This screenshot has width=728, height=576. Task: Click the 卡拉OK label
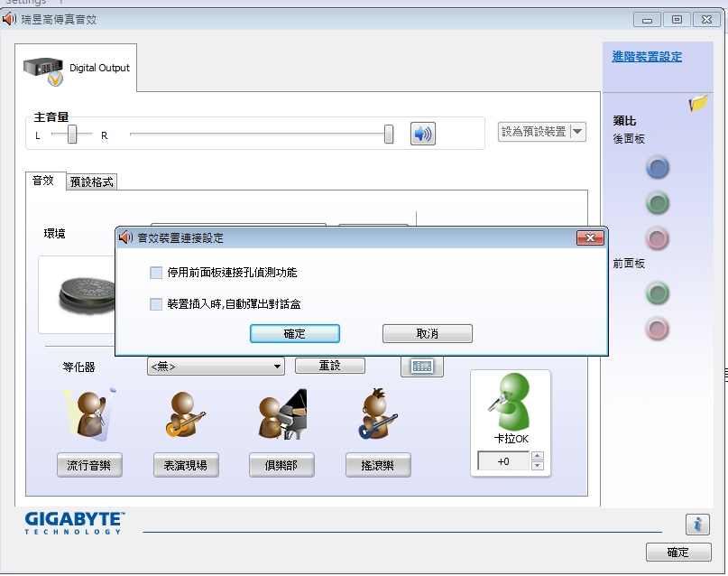tap(511, 439)
